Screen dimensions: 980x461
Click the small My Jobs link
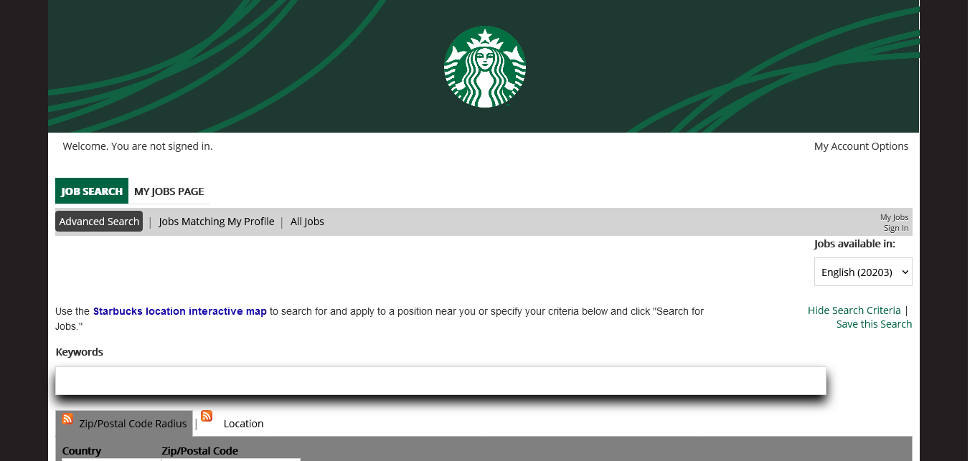[x=894, y=217]
